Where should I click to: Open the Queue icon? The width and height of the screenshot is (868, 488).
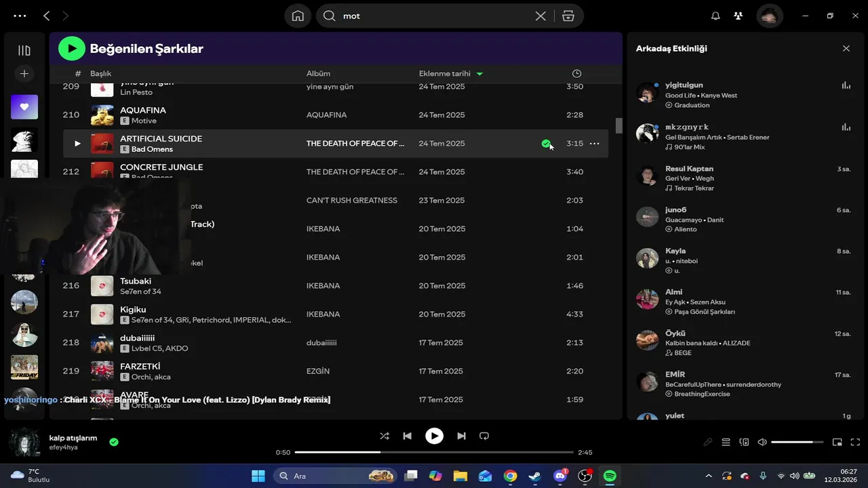click(726, 442)
